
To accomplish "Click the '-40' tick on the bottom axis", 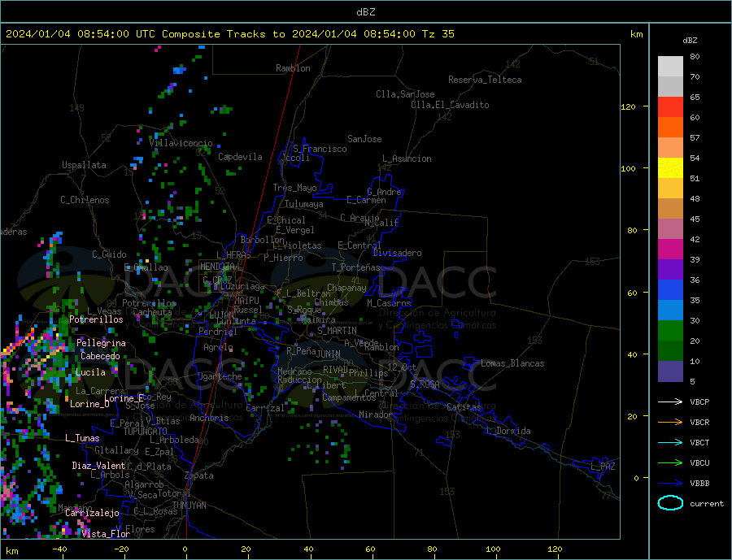I will click(x=59, y=549).
